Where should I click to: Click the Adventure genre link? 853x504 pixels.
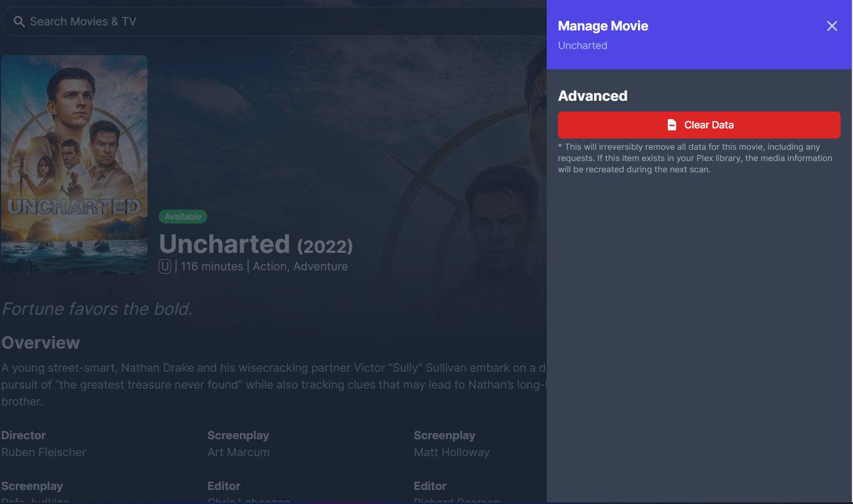[320, 266]
